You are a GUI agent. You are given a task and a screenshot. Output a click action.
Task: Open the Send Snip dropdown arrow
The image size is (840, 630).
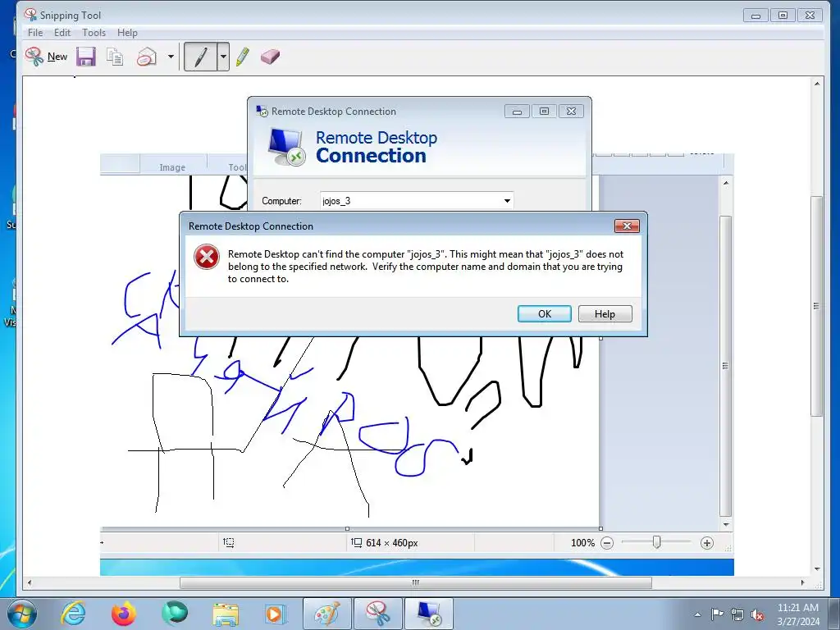[171, 57]
